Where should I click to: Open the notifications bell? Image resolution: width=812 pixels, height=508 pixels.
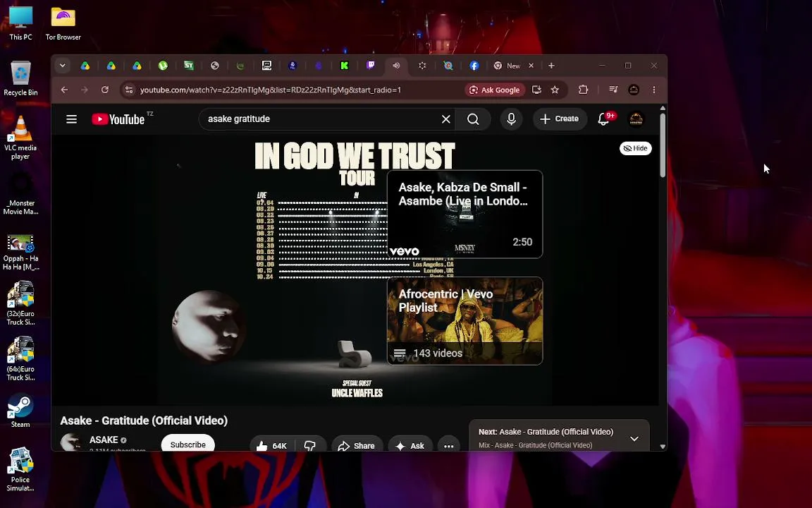click(x=604, y=119)
